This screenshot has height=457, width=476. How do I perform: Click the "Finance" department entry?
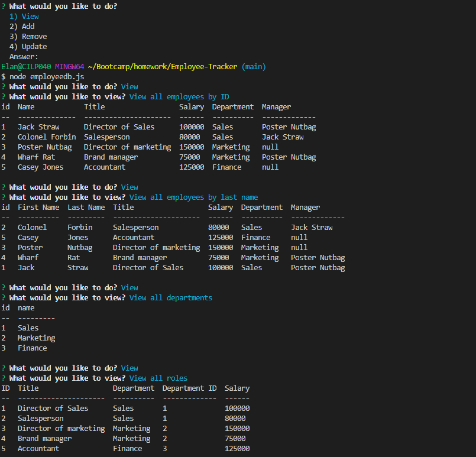click(32, 348)
